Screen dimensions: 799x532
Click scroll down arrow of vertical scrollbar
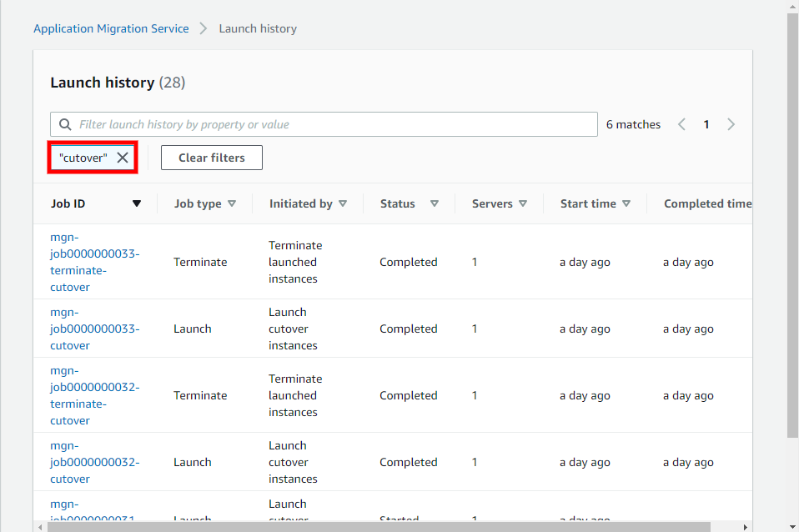pyautogui.click(x=792, y=527)
